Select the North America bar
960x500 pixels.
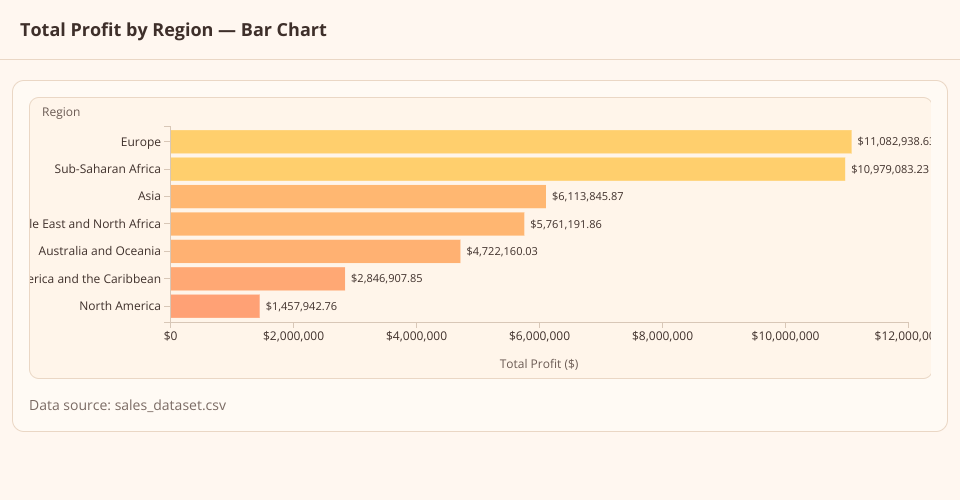[215, 306]
